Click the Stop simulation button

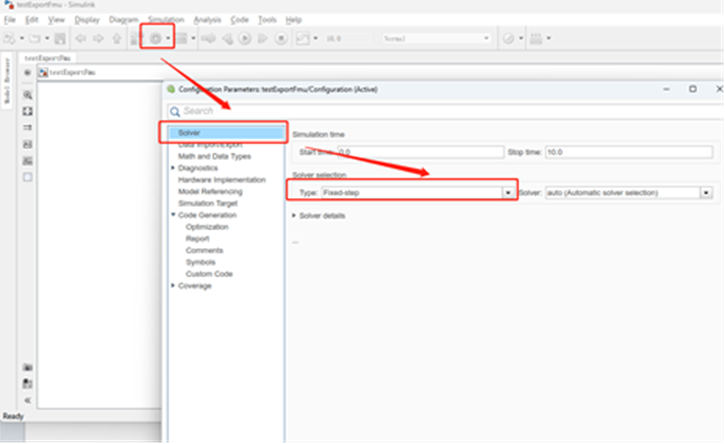tap(281, 38)
